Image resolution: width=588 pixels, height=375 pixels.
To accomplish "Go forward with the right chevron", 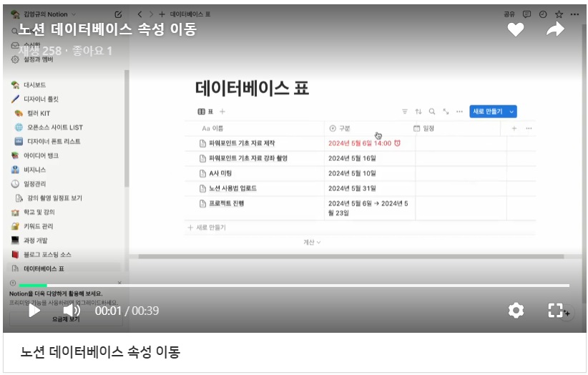I will pyautogui.click(x=151, y=14).
